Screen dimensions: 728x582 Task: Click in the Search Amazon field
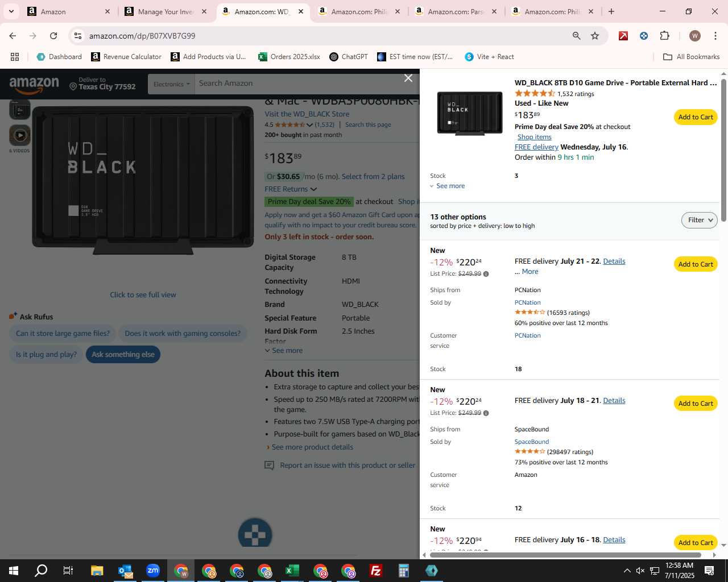click(307, 84)
